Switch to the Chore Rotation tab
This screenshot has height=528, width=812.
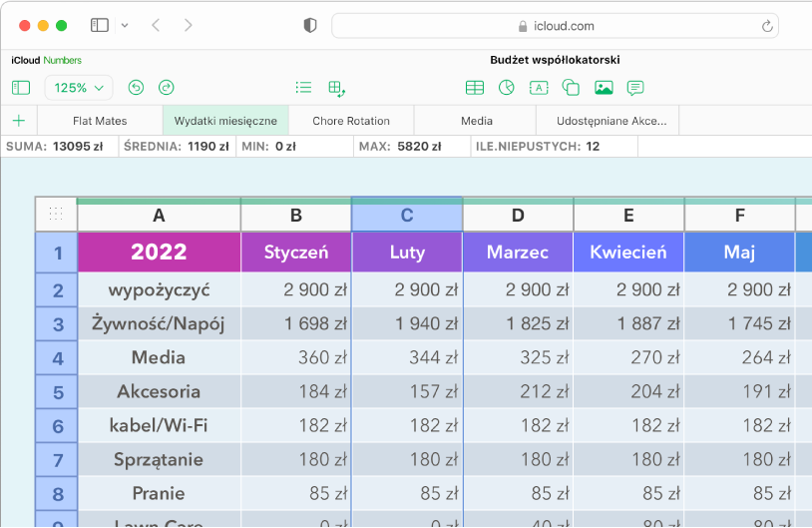click(x=351, y=121)
